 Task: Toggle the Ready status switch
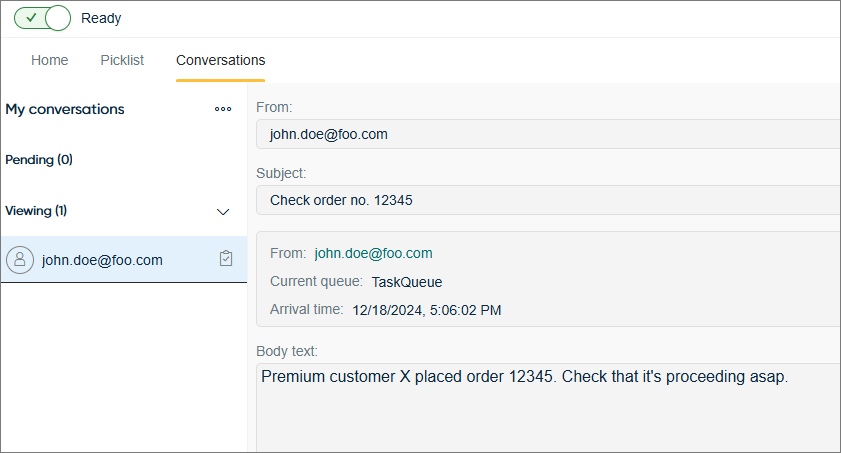(42, 18)
